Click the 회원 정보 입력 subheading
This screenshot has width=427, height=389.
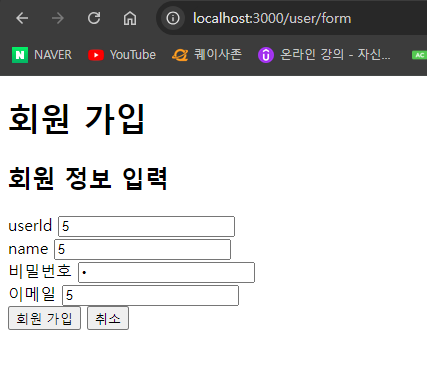[88, 178]
